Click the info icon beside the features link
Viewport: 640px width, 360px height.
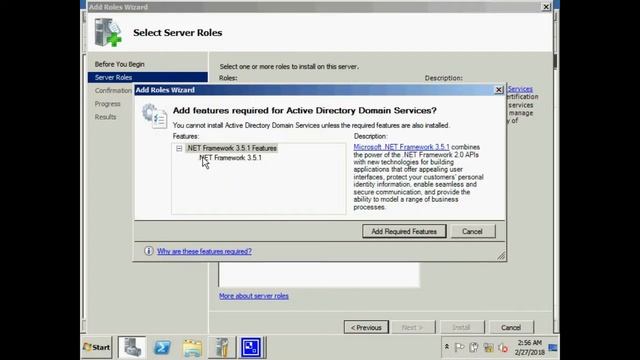coord(149,251)
